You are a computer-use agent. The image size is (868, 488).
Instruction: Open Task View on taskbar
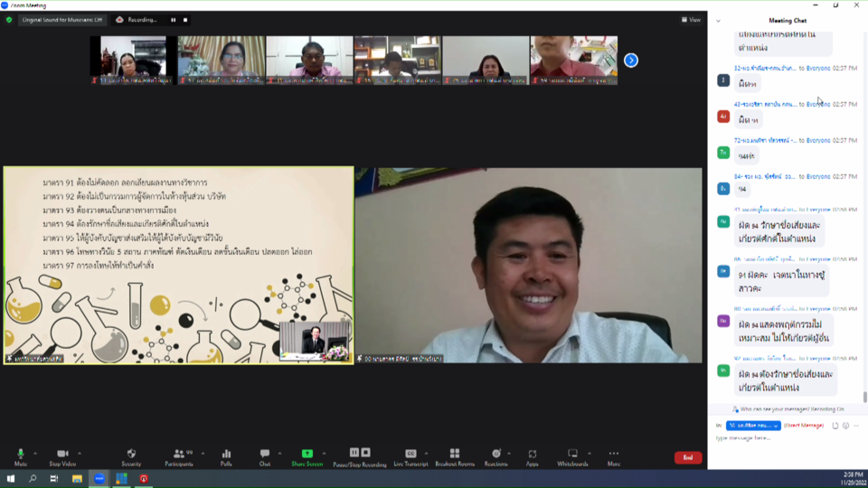[54, 479]
